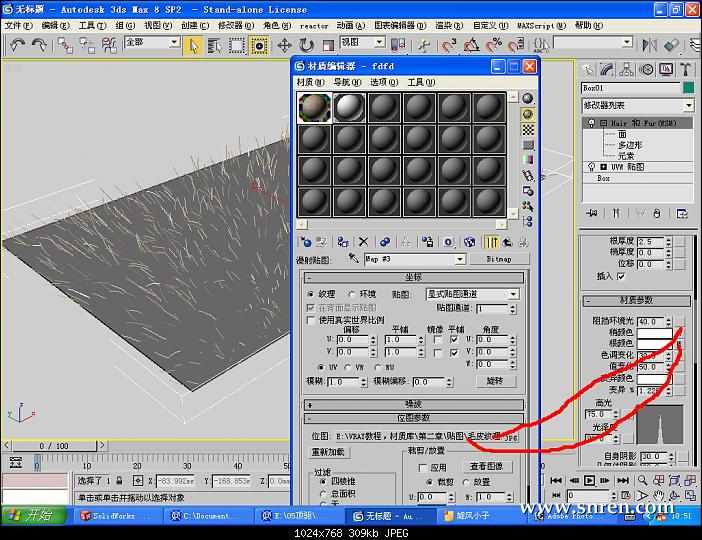Click the 梢颜色 white color swatch
Viewport: 702px width, 540px height.
654,334
